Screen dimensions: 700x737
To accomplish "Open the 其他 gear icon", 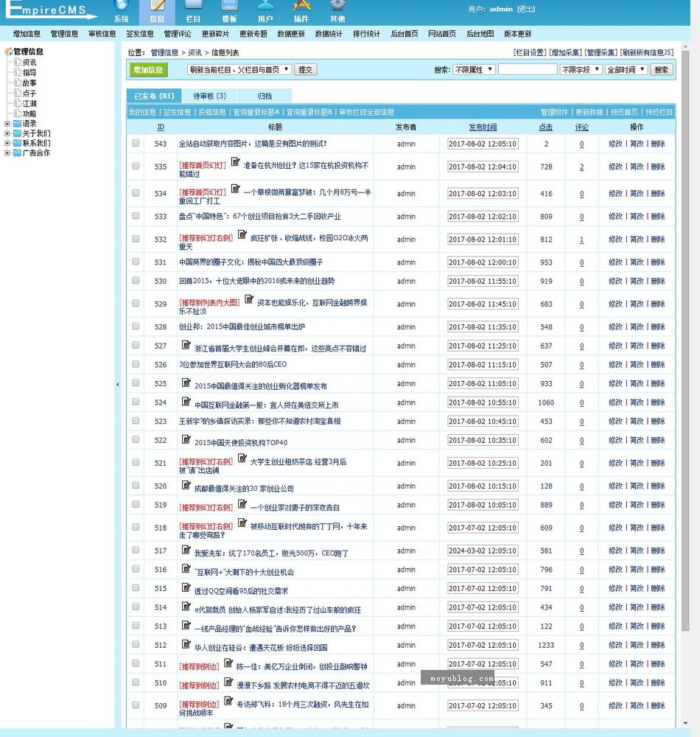I will 337,6.
